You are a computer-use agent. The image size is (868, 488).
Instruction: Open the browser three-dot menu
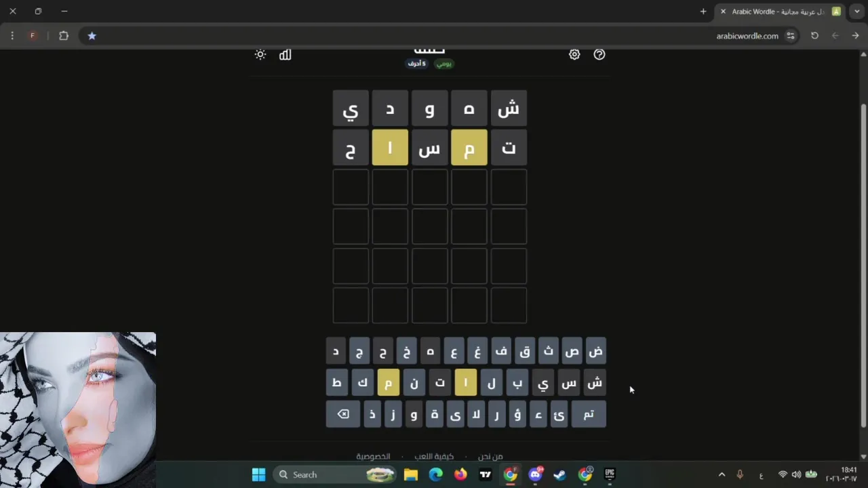coord(12,36)
